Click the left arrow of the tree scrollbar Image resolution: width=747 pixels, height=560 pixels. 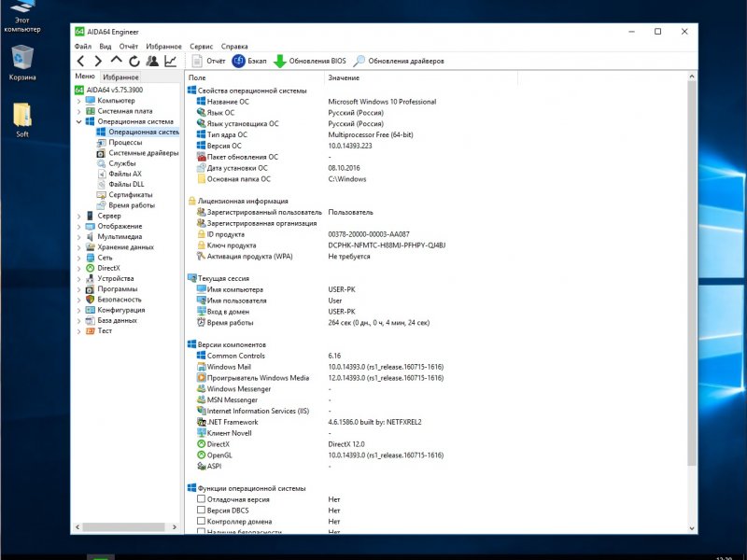(x=78, y=527)
